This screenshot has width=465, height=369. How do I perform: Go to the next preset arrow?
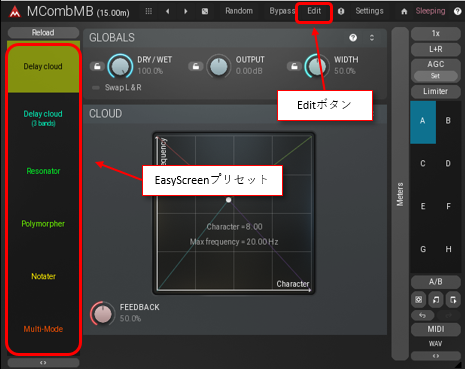tap(186, 11)
